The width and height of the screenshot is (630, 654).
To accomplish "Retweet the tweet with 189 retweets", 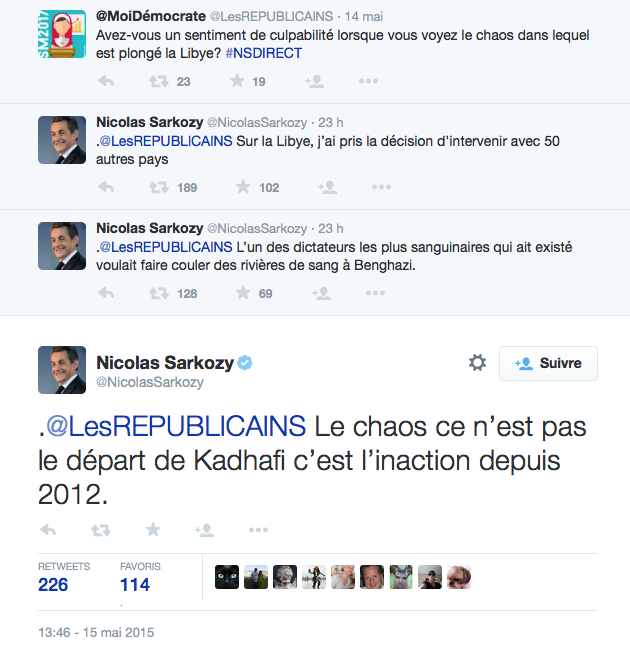I will [158, 187].
